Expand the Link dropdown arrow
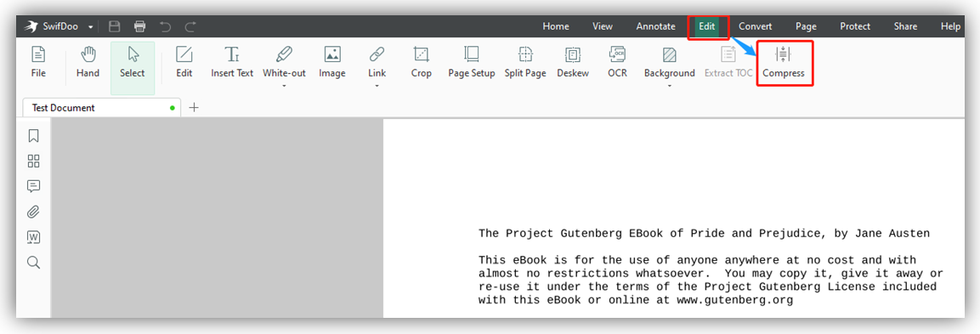The width and height of the screenshot is (980, 334). (x=377, y=86)
